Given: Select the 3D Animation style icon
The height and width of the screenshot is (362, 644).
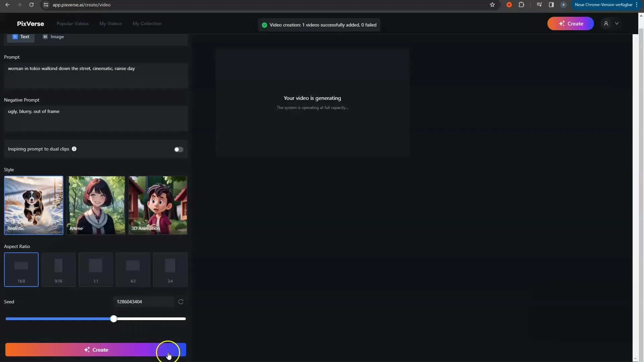Looking at the screenshot, I should (157, 205).
